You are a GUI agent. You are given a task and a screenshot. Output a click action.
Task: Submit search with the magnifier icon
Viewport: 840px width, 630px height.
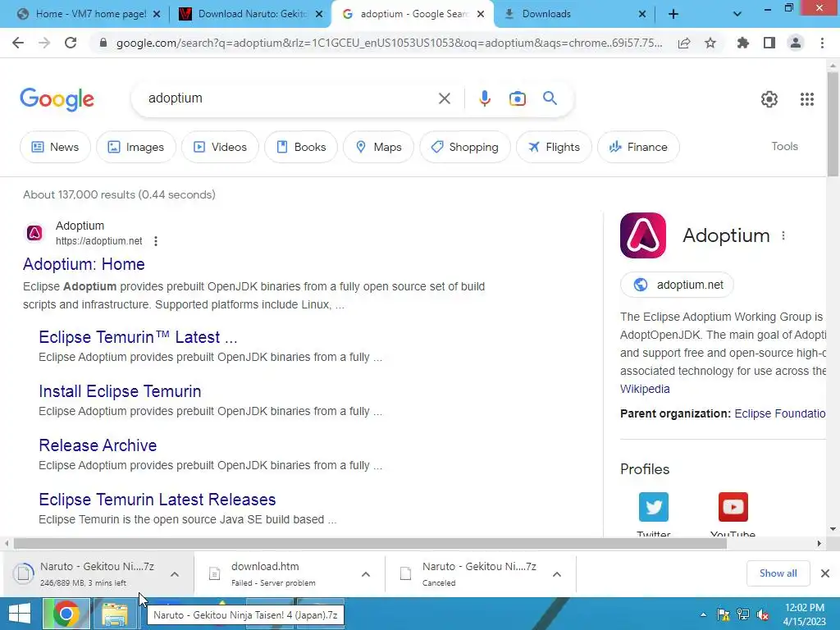pos(550,98)
